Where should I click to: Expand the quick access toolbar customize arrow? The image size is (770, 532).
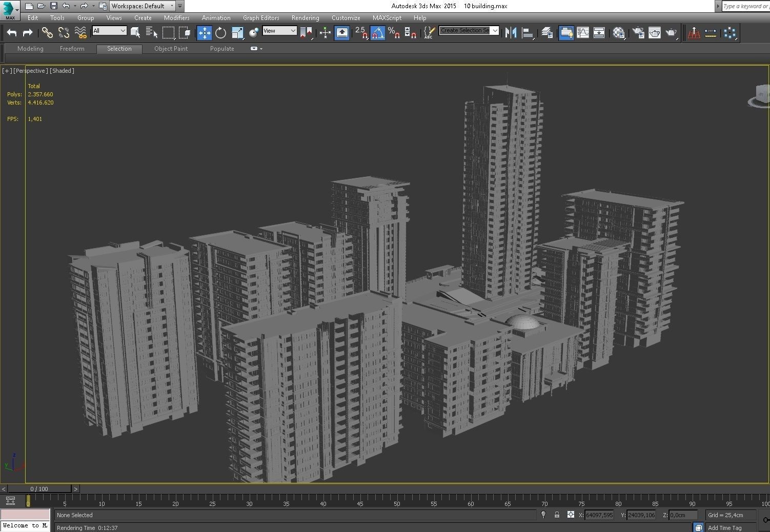(180, 6)
